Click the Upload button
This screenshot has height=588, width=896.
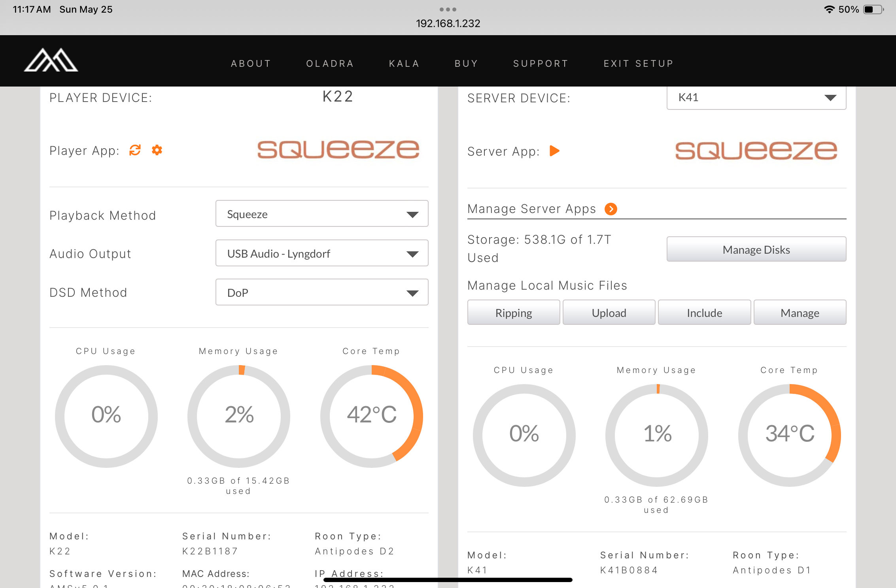(x=609, y=313)
